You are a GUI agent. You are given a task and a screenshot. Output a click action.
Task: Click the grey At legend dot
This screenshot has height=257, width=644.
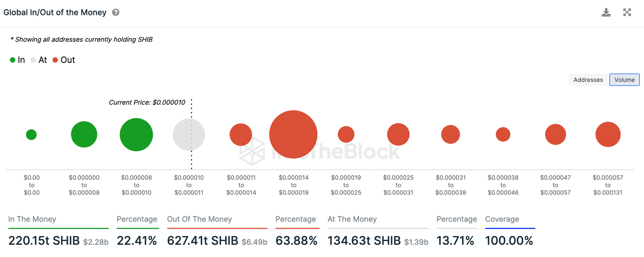(33, 60)
